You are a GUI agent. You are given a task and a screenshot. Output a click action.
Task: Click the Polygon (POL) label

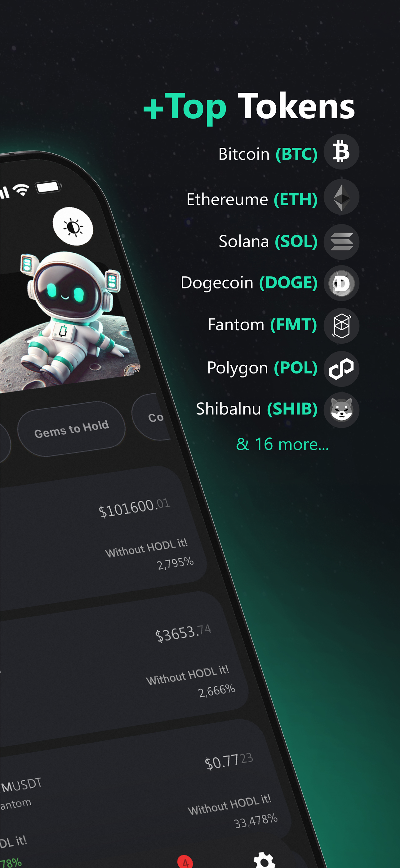click(262, 368)
